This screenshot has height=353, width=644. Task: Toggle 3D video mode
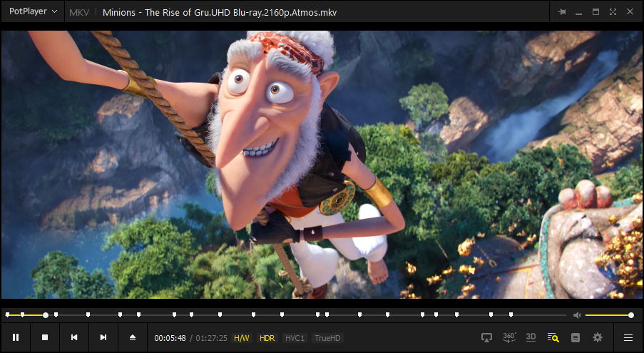(531, 337)
